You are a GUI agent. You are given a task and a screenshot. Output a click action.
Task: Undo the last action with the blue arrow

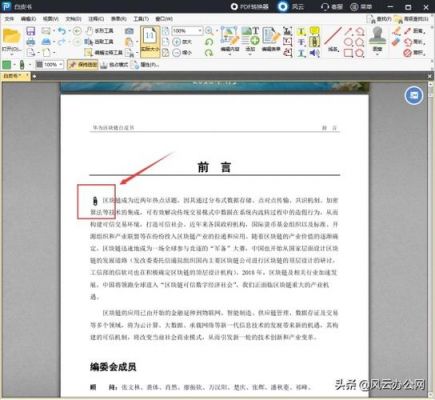coord(62,31)
